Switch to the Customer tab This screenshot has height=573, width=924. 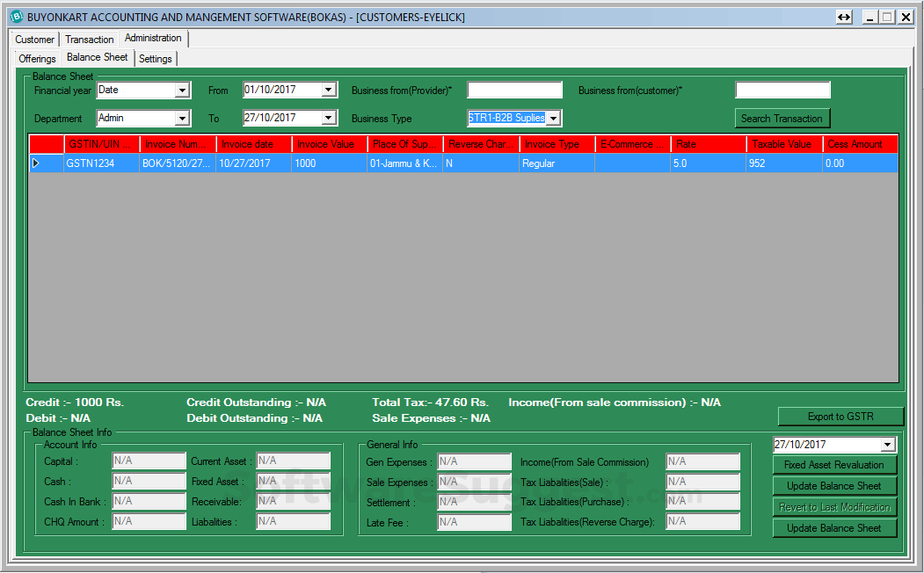coord(34,39)
